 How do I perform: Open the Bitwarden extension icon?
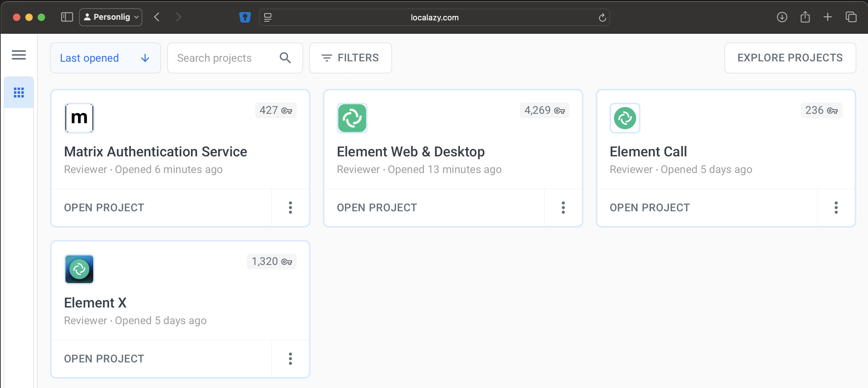click(x=245, y=17)
